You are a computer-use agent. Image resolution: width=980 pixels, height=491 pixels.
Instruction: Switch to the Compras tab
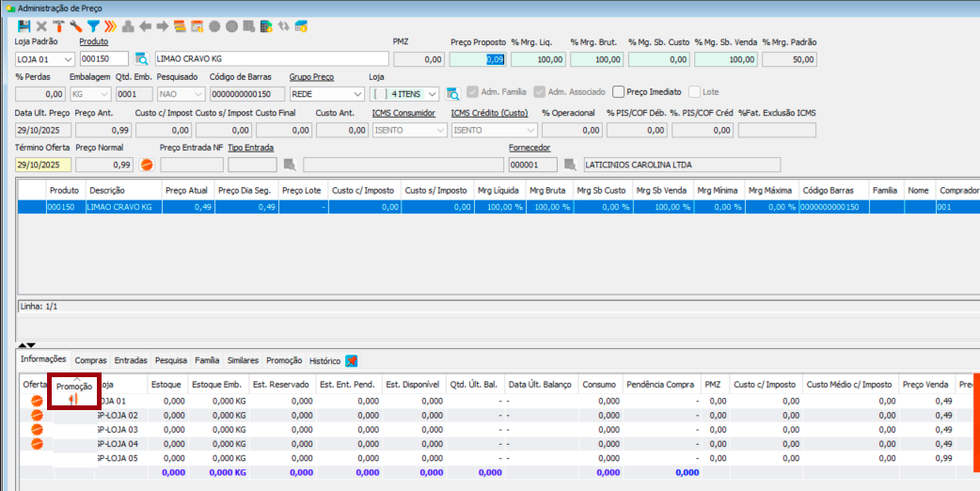(x=90, y=360)
